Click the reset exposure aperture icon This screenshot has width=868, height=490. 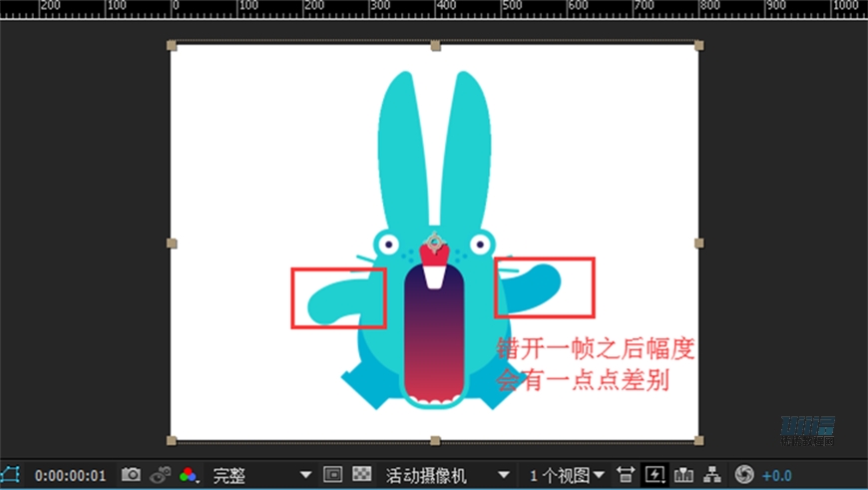coord(744,474)
